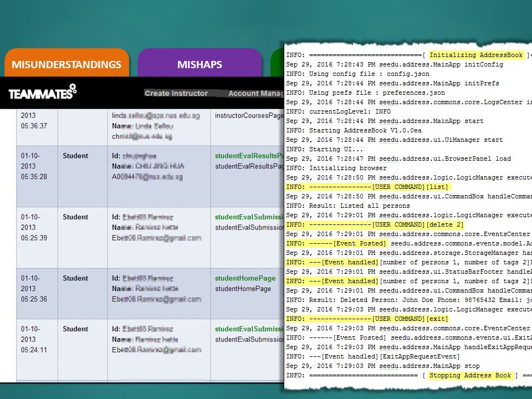Select the timestamp 05:35:28

[x=34, y=177]
